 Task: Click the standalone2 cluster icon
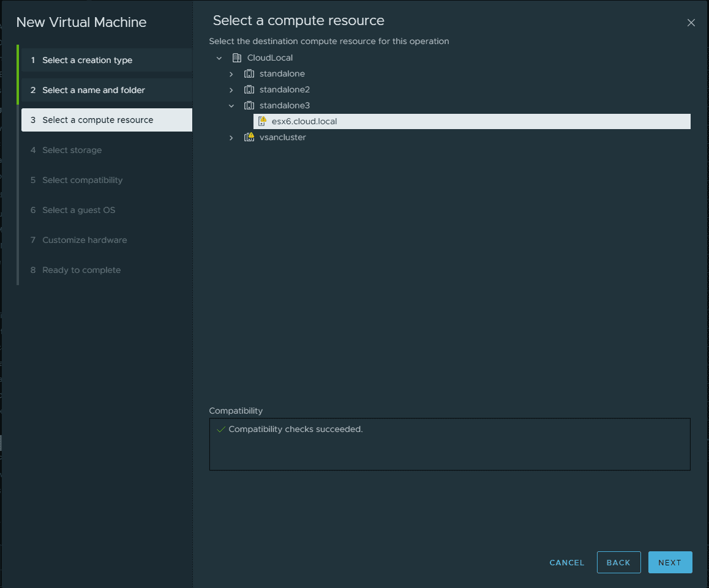249,90
